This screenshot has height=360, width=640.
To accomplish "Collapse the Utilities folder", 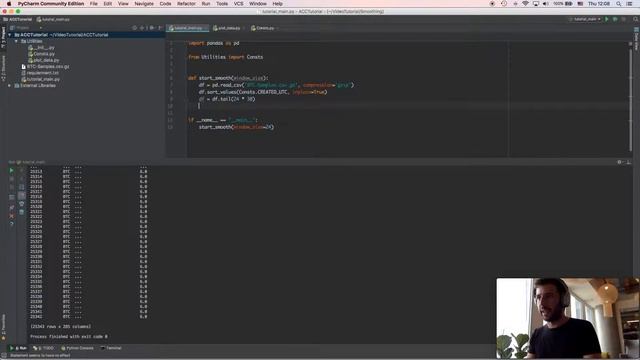I will (x=16, y=41).
